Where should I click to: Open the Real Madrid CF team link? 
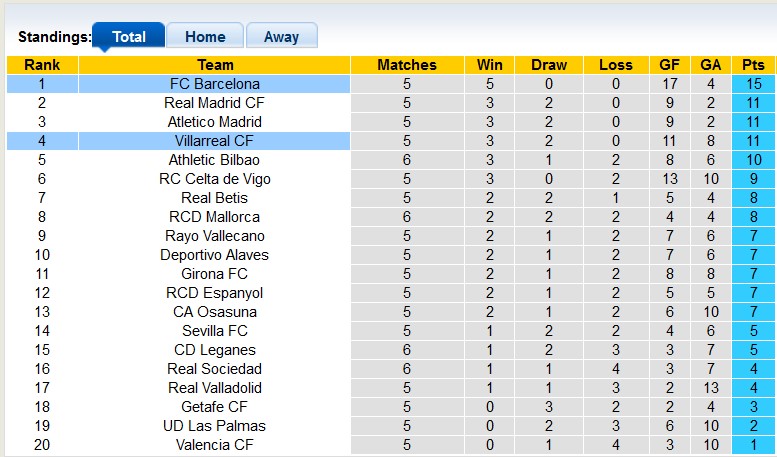(x=215, y=103)
